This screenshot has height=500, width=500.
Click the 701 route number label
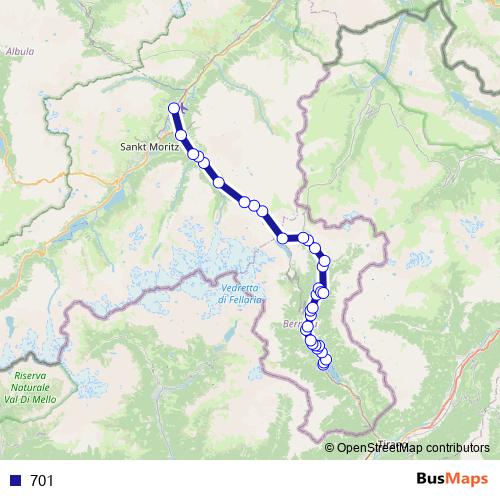[42, 480]
